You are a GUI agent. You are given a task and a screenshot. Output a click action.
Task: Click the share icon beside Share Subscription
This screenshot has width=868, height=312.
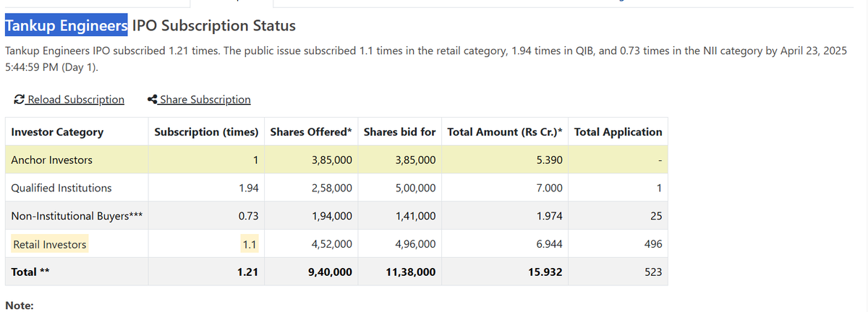tap(153, 100)
